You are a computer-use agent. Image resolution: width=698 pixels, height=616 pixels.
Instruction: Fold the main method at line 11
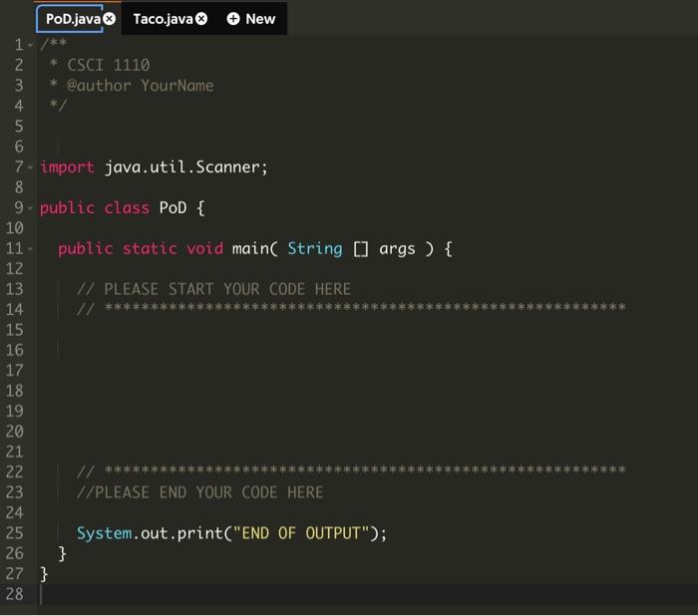30,249
